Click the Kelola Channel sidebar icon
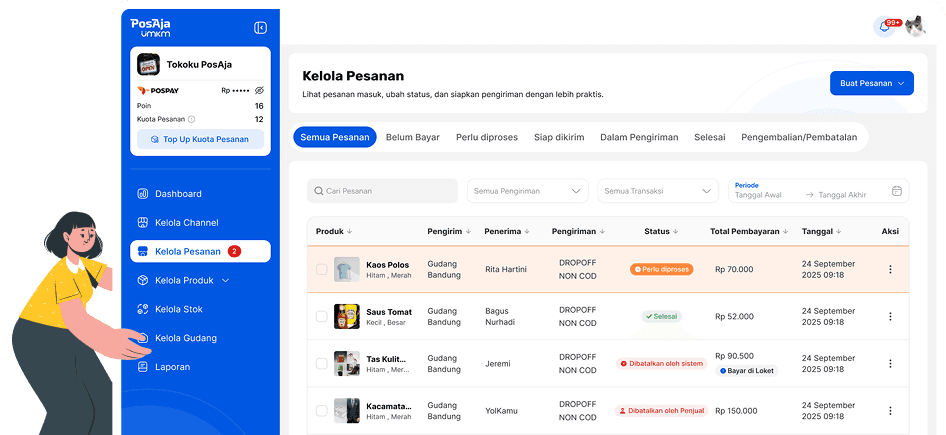 click(x=143, y=223)
